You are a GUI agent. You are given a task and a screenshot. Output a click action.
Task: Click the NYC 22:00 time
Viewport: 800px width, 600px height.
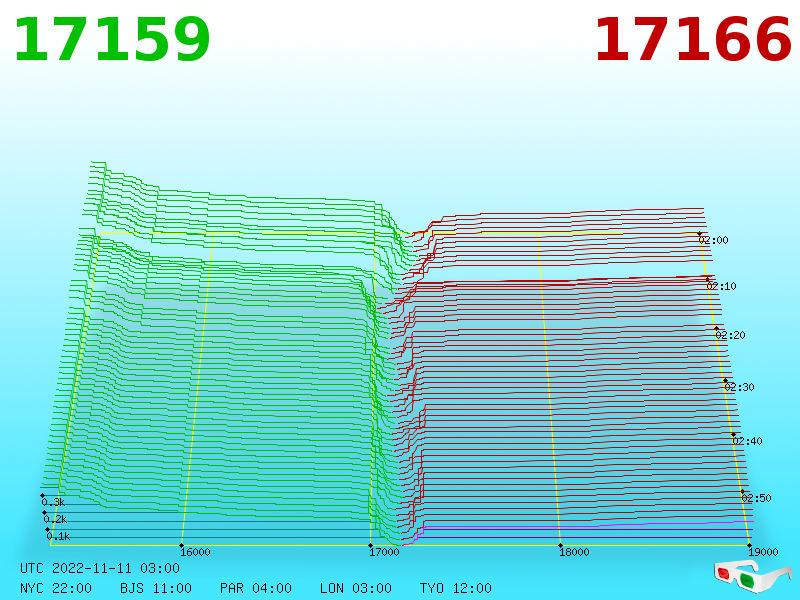tap(56, 588)
